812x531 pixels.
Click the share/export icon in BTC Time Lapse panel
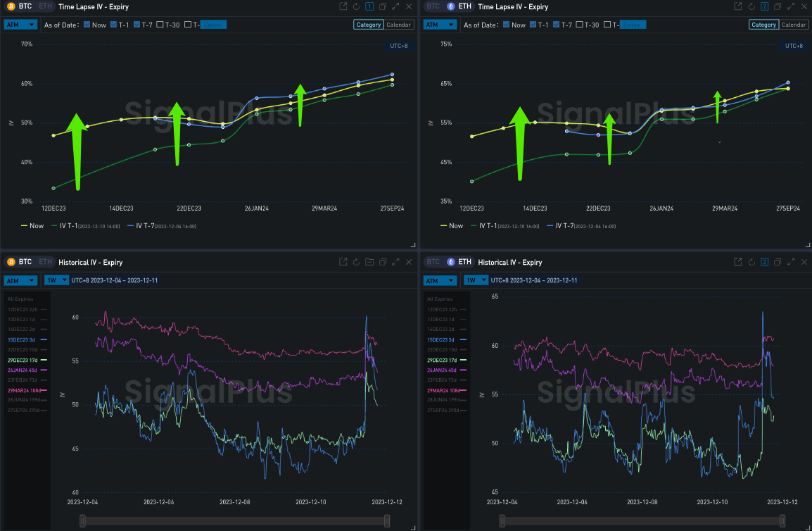pyautogui.click(x=343, y=6)
